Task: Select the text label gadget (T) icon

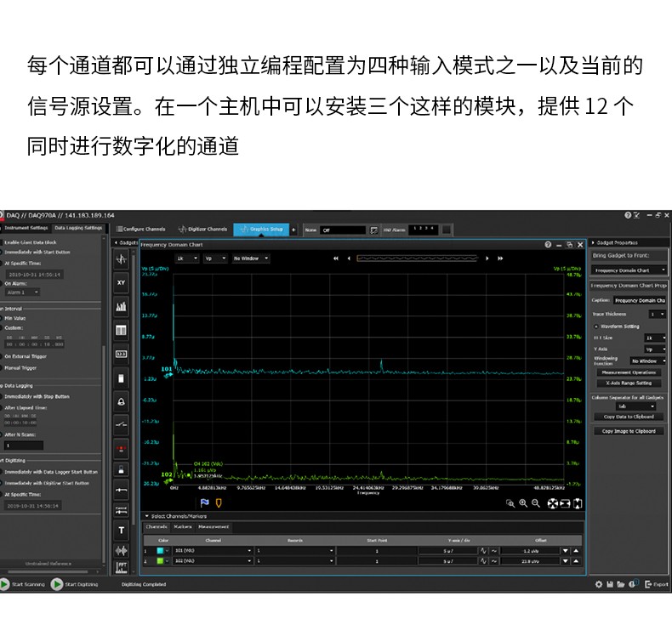Action: click(121, 531)
